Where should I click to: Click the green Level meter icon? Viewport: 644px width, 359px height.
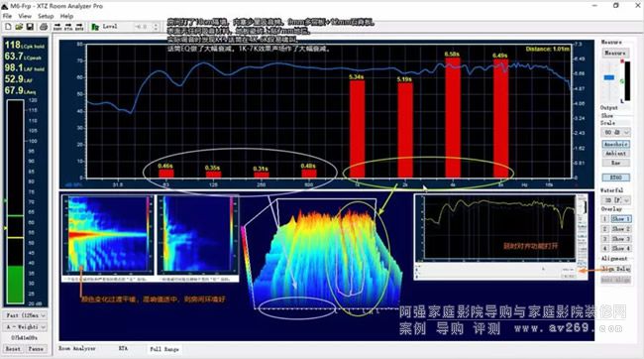[95, 27]
